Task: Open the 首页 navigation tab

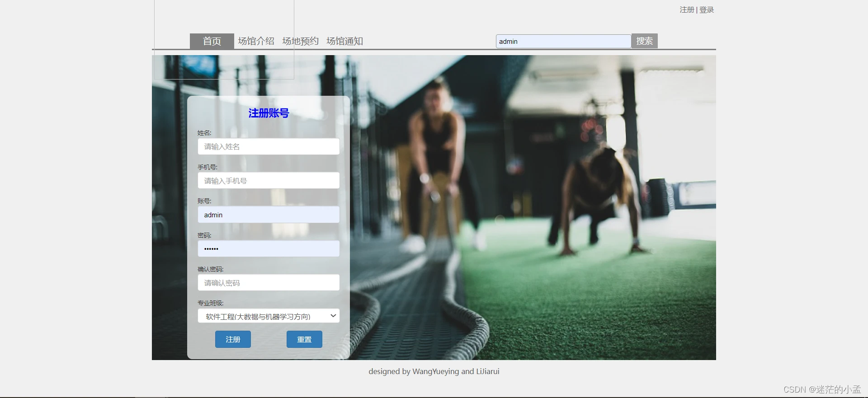Action: click(x=212, y=41)
